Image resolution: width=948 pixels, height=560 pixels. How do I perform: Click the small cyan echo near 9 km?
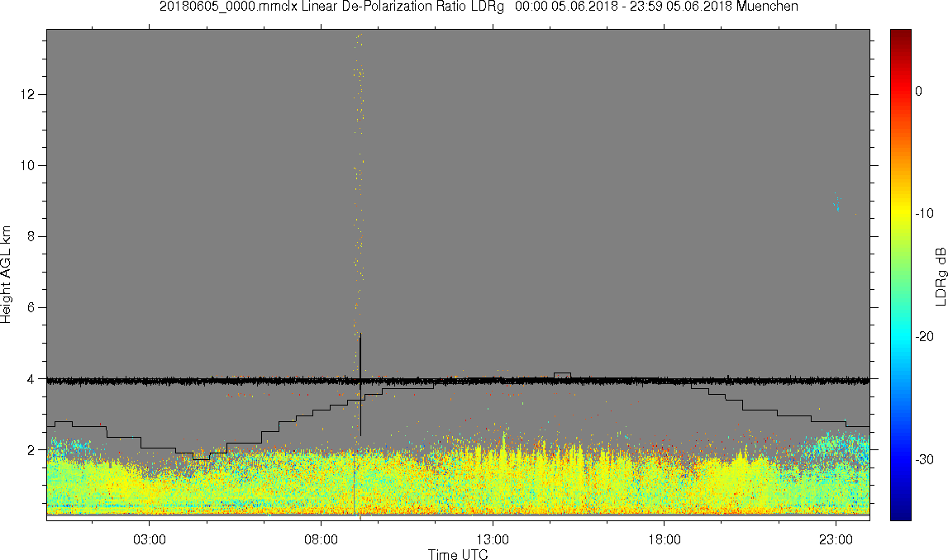point(837,203)
